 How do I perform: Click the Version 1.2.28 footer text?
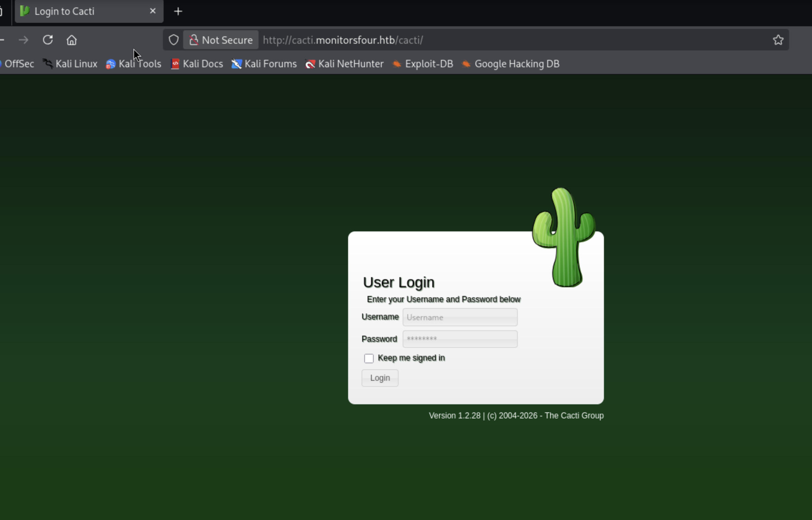click(x=516, y=415)
